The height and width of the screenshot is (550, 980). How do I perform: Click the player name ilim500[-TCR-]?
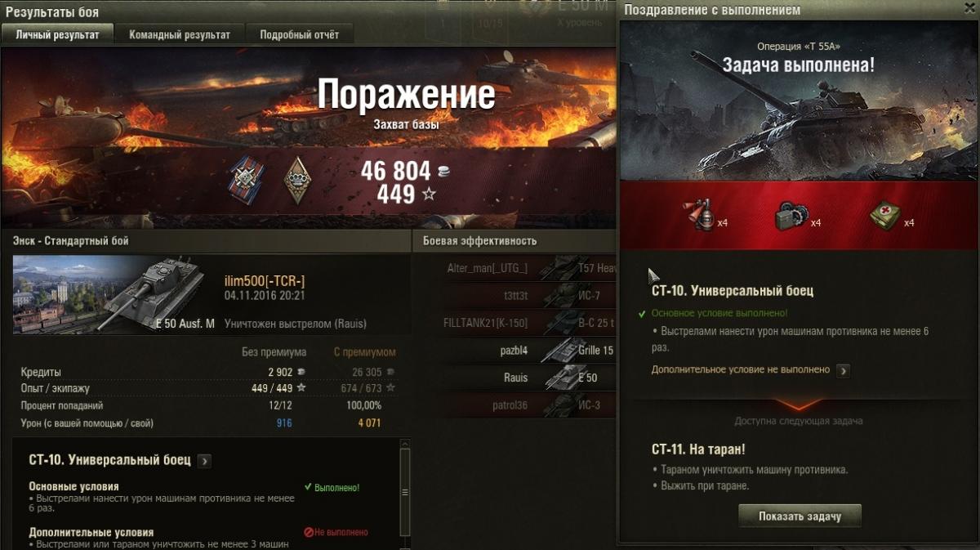tap(265, 281)
